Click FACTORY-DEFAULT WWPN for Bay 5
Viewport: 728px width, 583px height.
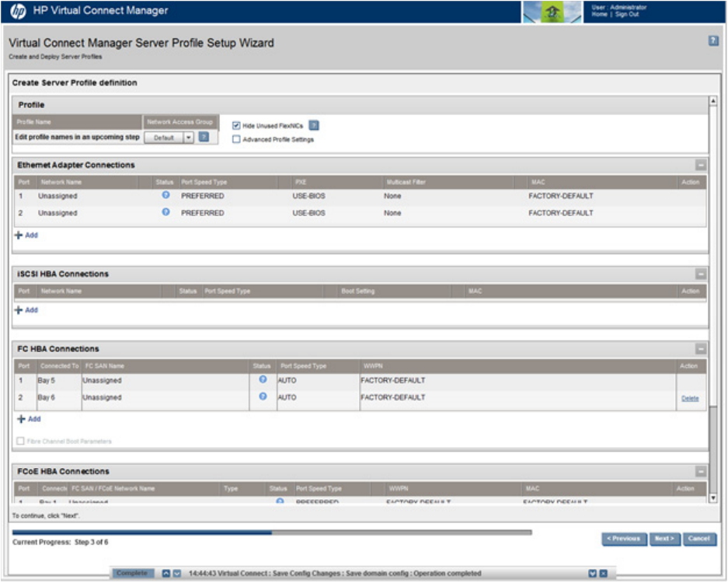tap(393, 380)
